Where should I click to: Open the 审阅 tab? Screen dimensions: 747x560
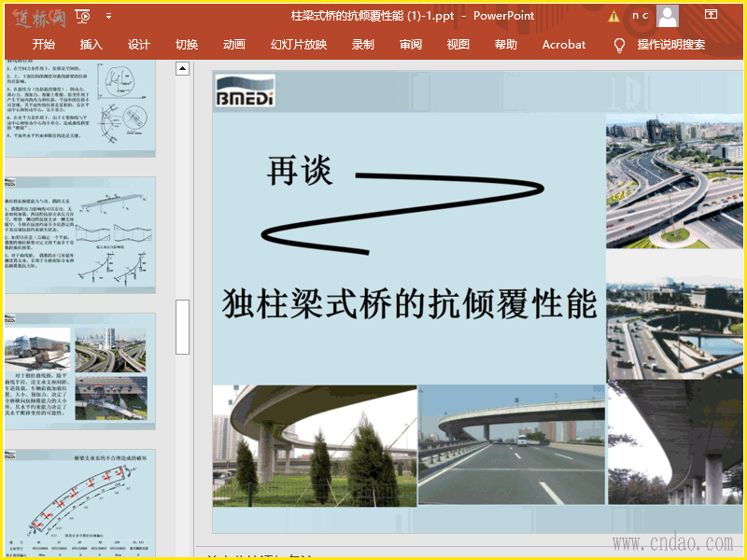[x=410, y=45]
